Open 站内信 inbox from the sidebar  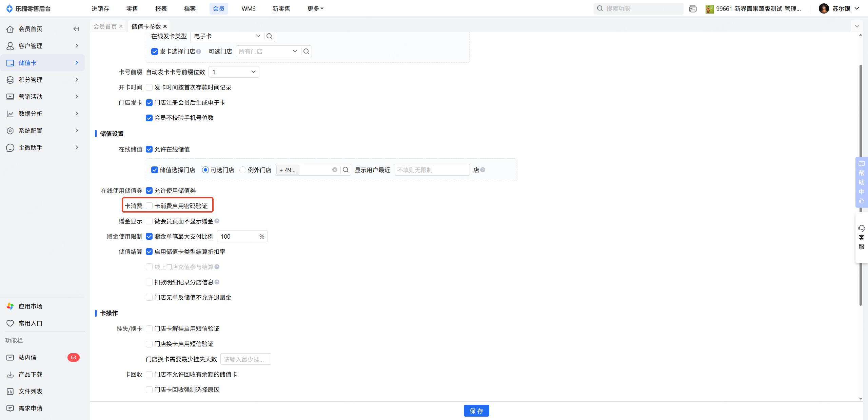coord(27,357)
